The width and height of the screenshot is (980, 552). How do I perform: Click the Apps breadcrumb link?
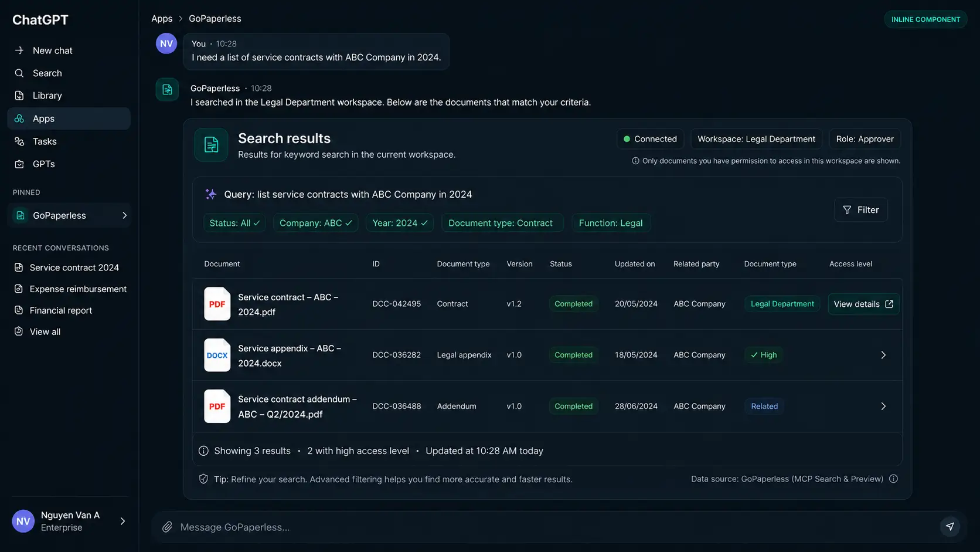coord(162,19)
